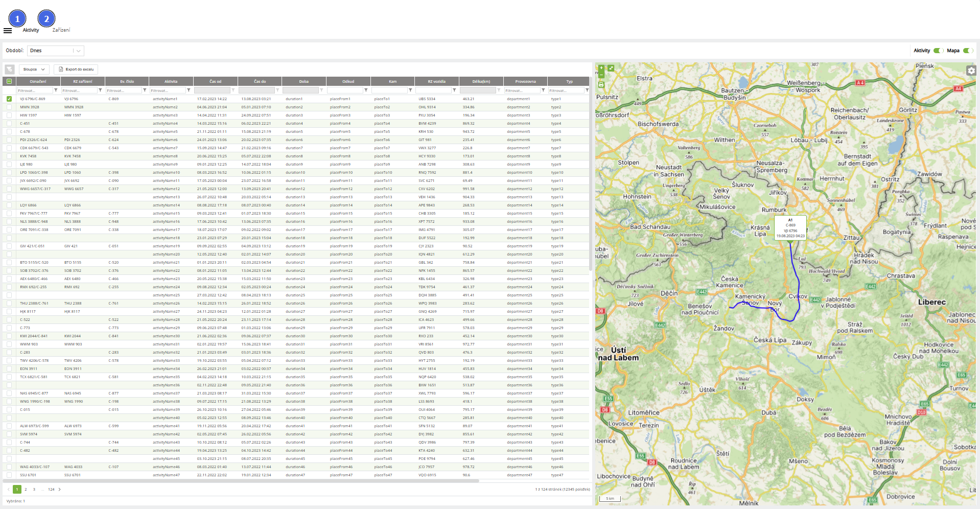
Task: Go to page 124
Action: point(51,490)
